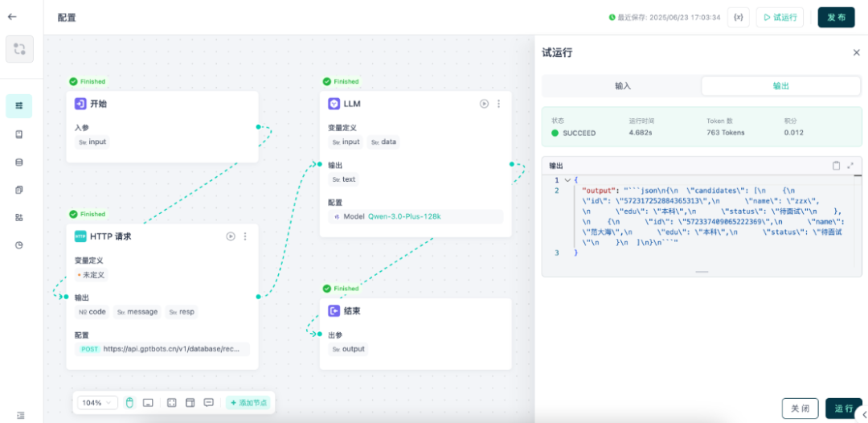
Task: Open the LLM node more options menu
Action: (499, 104)
